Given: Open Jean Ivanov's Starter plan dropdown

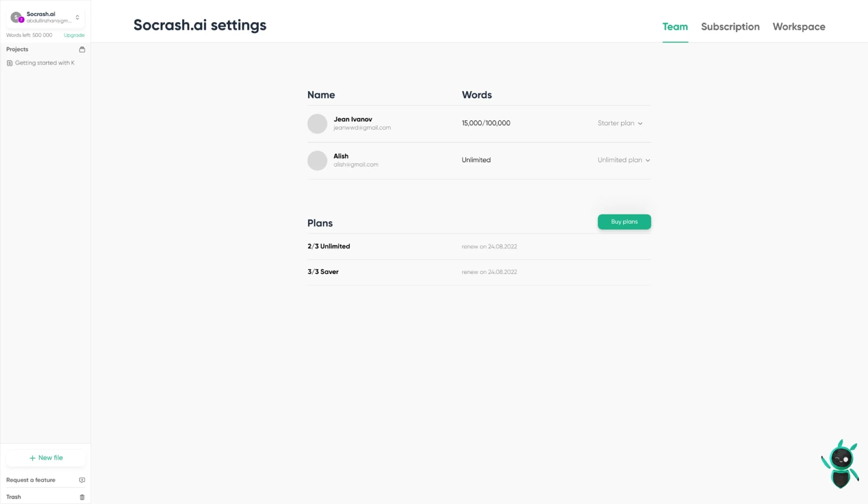Looking at the screenshot, I should [620, 123].
